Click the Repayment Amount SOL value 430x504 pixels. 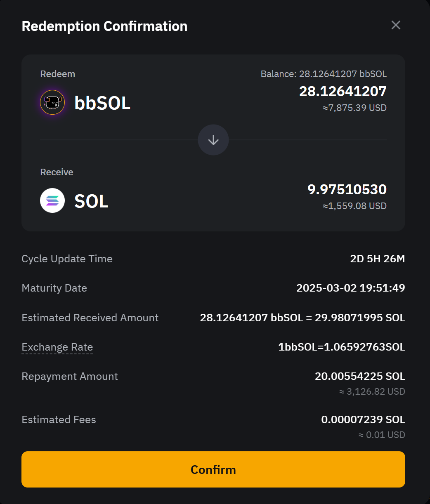359,376
